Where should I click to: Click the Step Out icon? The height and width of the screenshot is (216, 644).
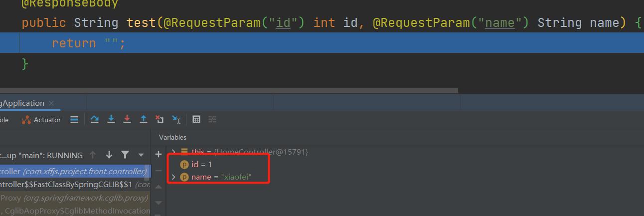(144, 119)
